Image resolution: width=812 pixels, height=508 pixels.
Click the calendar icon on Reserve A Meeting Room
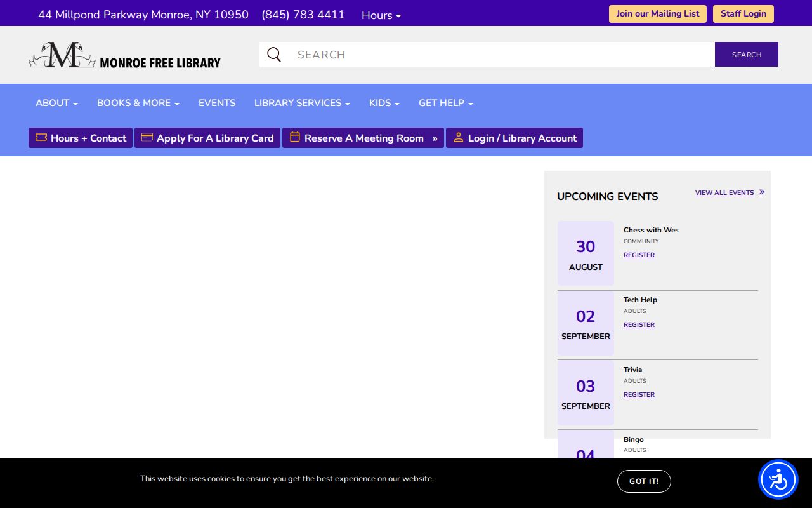(x=295, y=137)
